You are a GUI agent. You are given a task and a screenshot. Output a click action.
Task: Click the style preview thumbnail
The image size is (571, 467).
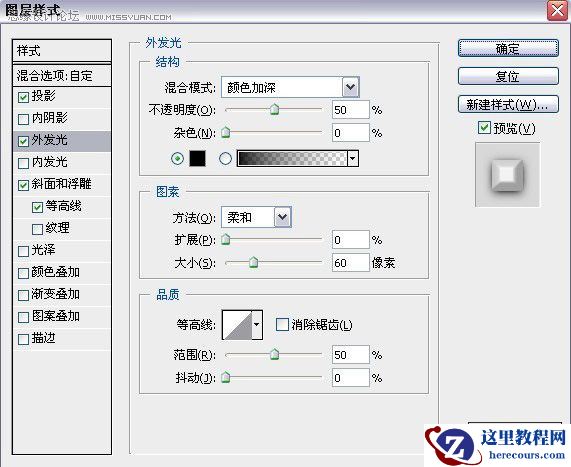508,174
